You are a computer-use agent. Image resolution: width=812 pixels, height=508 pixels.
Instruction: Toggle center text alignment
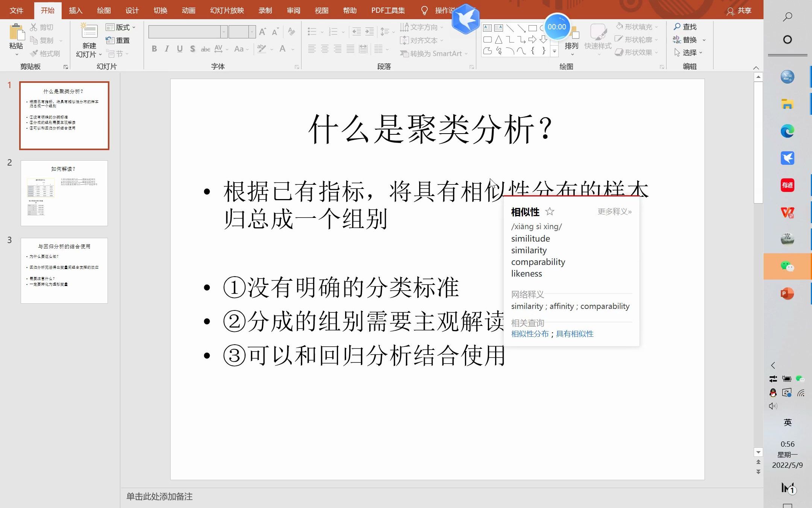point(324,49)
